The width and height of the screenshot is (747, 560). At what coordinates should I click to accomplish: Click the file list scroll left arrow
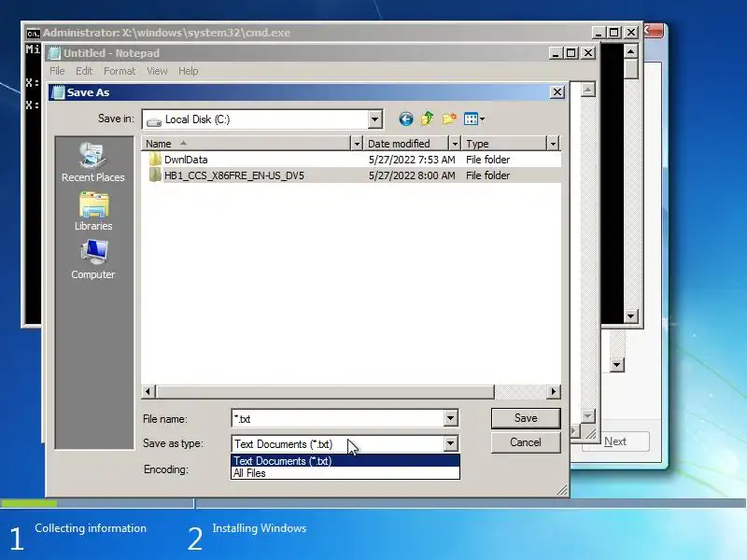point(148,391)
